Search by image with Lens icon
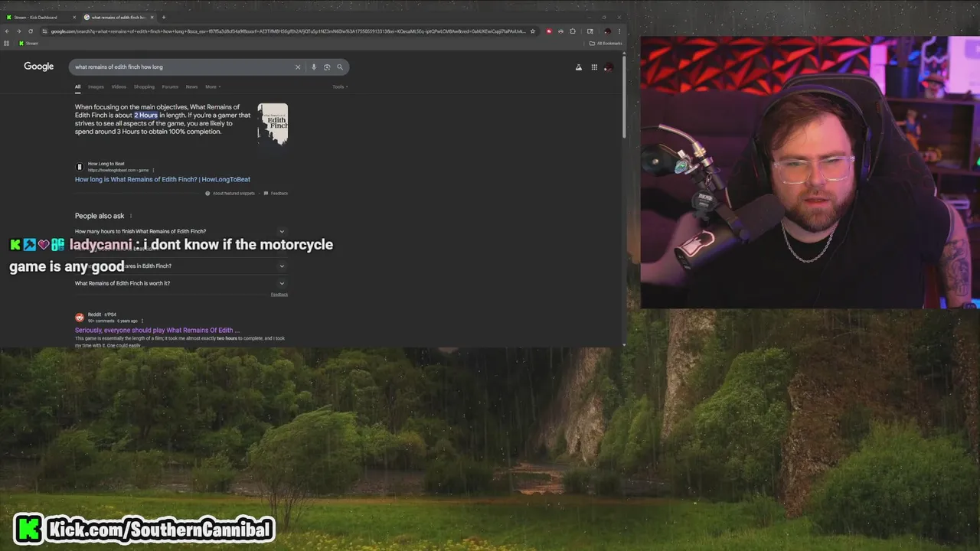The width and height of the screenshot is (980, 551). (x=327, y=67)
